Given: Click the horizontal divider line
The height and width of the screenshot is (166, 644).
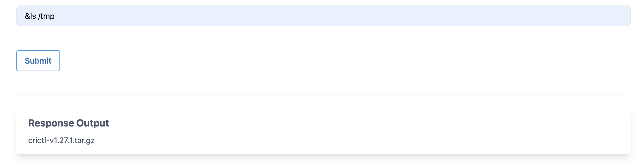Looking at the screenshot, I should [323, 95].
